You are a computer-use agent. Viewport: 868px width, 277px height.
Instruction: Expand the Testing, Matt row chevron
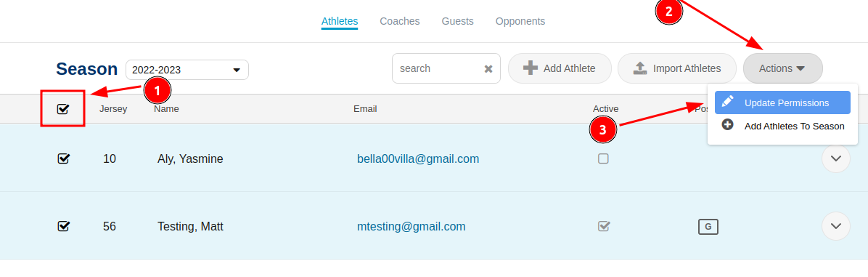pyautogui.click(x=836, y=226)
